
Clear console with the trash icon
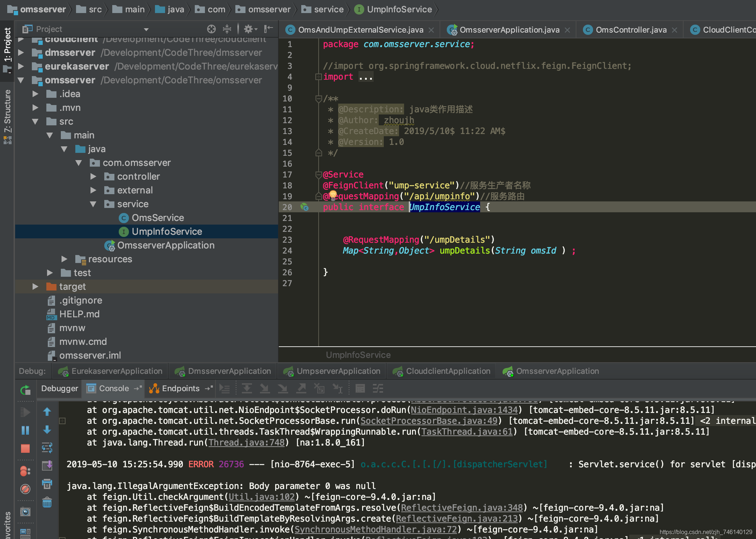click(47, 503)
